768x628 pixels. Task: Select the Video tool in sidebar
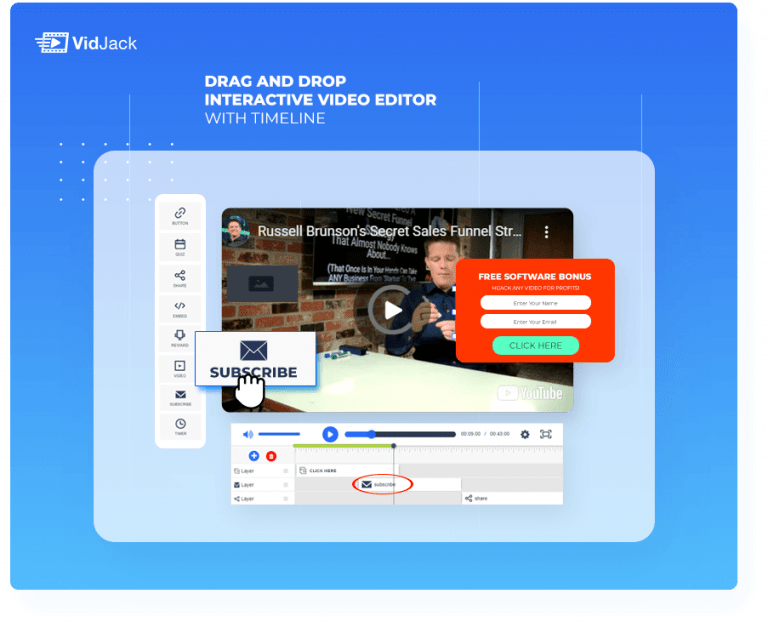tap(180, 368)
